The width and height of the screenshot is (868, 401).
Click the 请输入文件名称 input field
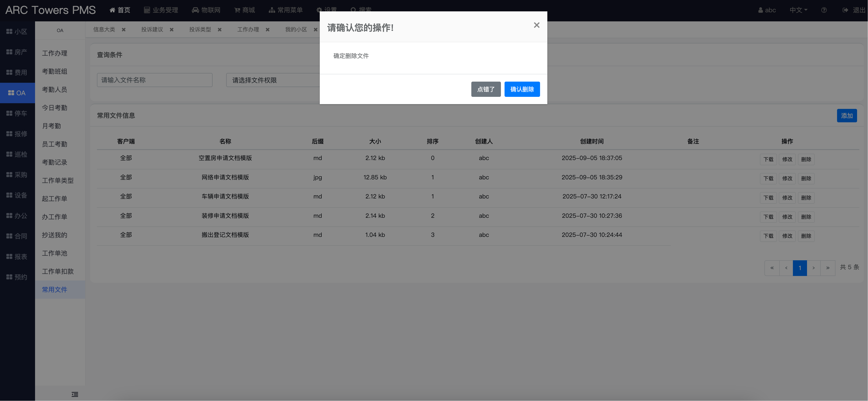click(x=154, y=80)
